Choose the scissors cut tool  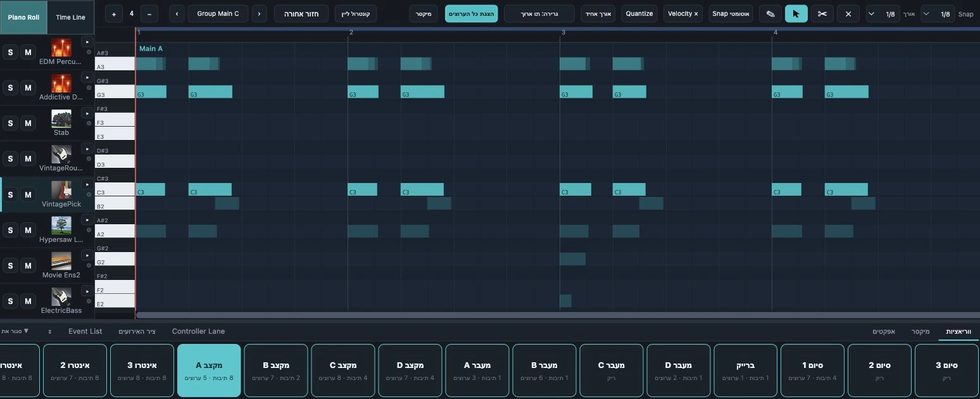click(822, 13)
